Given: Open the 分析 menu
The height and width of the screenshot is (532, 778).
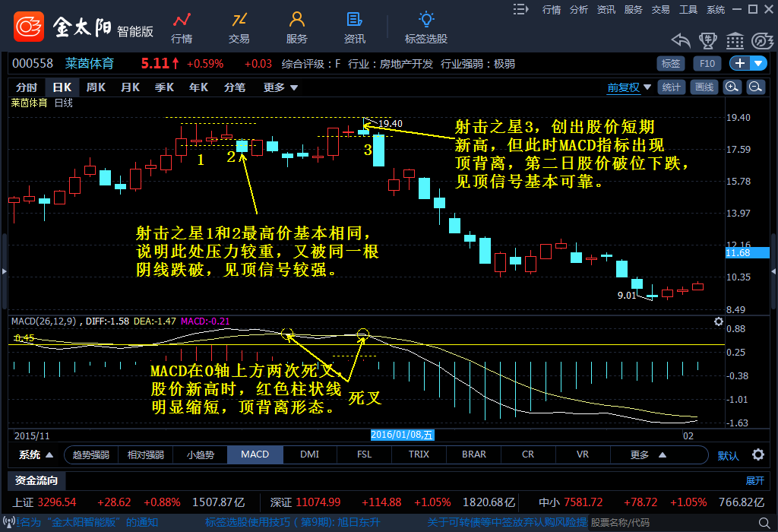Looking at the screenshot, I should (579, 9).
